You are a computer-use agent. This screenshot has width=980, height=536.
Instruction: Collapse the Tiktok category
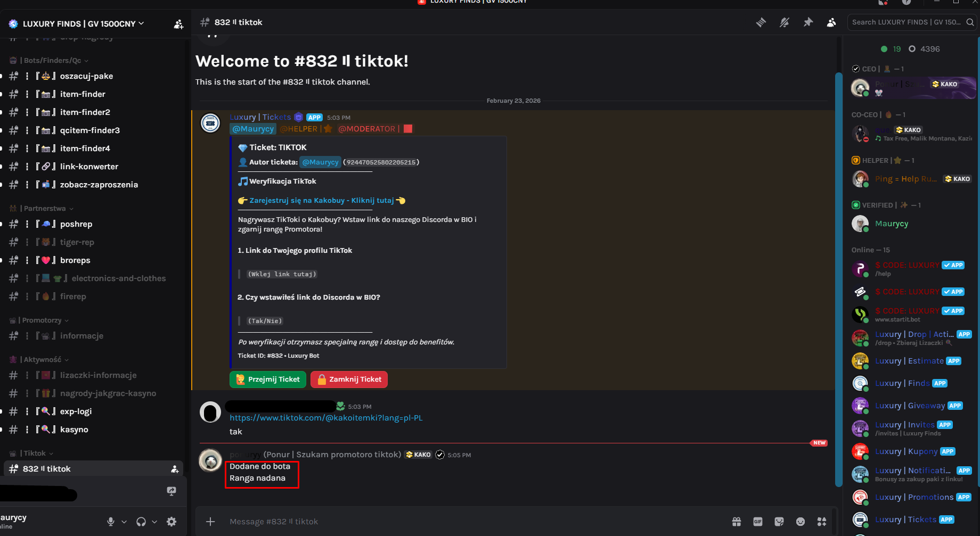pos(32,453)
